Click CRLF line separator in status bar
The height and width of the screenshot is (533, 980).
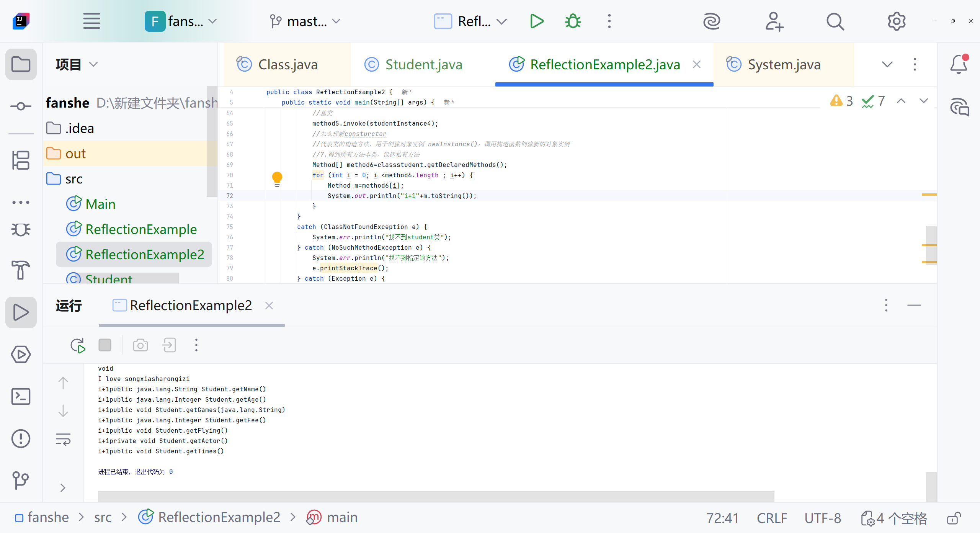pos(772,518)
